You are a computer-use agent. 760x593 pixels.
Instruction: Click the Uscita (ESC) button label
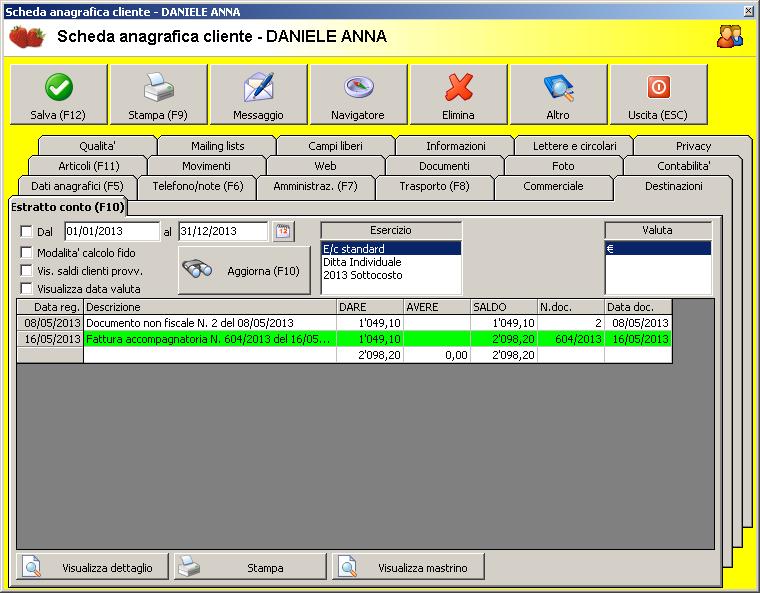point(658,115)
